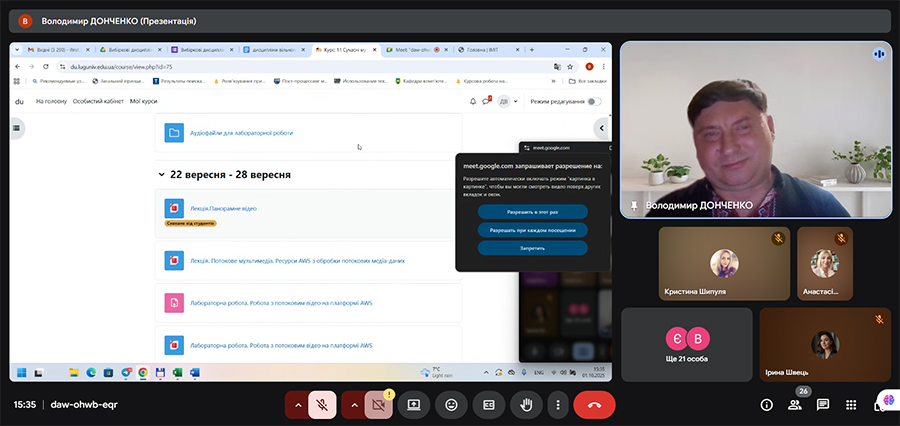
Task: Click the Present now screen share icon
Action: click(414, 405)
